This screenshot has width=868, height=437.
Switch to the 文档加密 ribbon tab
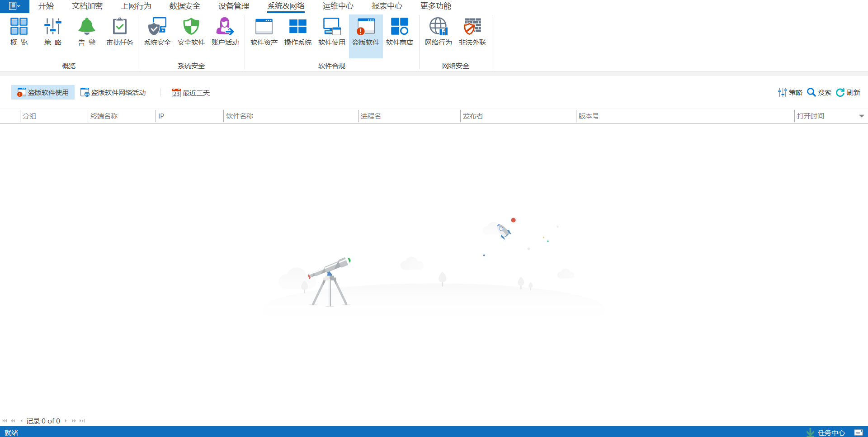[x=87, y=6]
